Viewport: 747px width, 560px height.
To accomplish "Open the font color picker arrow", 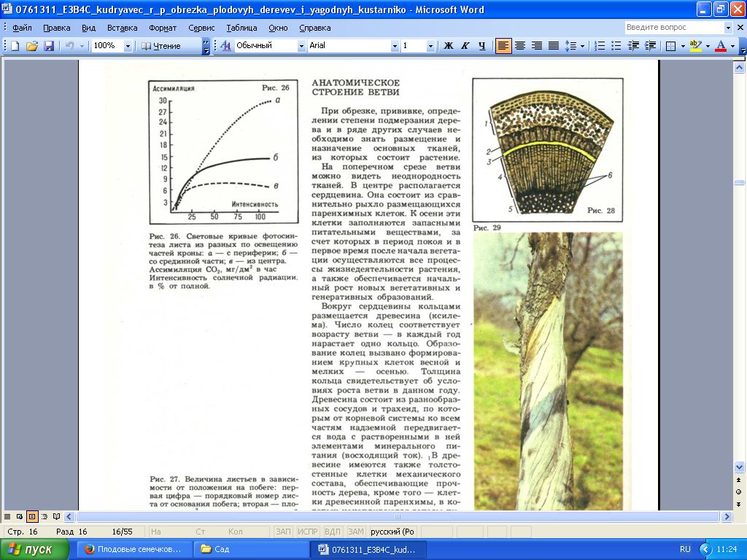I will pos(733,45).
